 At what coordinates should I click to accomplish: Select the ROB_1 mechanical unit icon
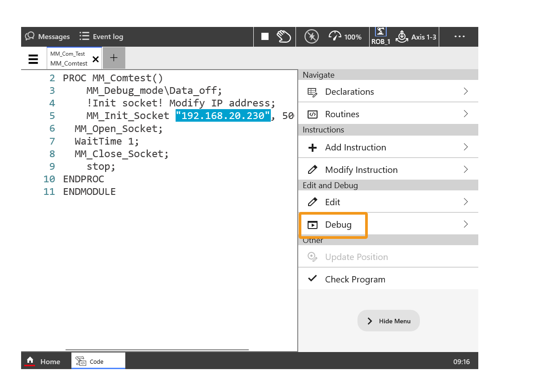pos(380,36)
